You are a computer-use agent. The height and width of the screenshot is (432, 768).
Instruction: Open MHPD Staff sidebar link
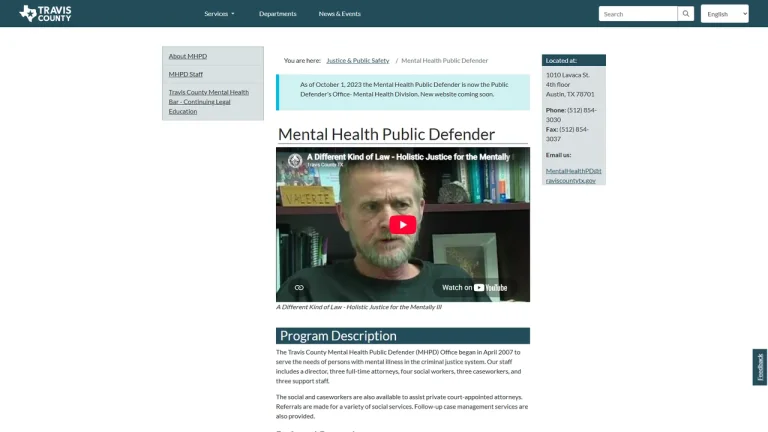point(186,74)
